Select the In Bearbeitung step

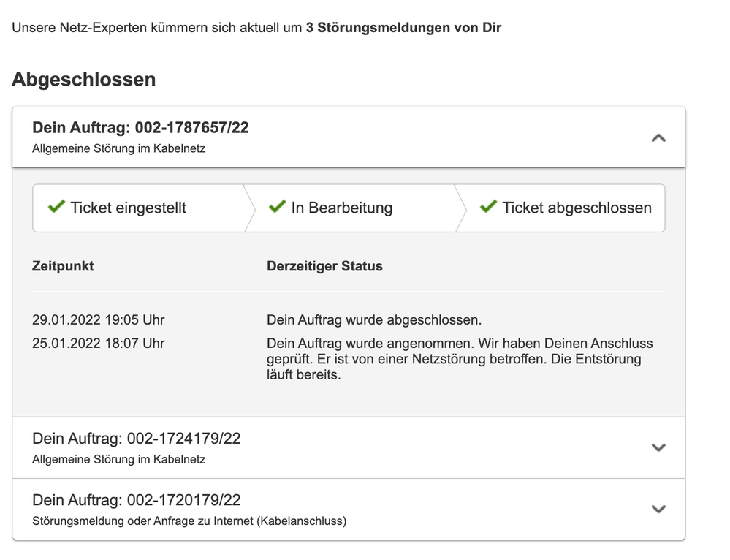pyautogui.click(x=342, y=208)
